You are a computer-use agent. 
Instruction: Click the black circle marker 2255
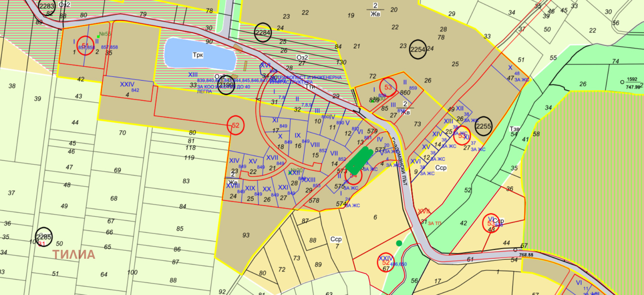(483, 126)
